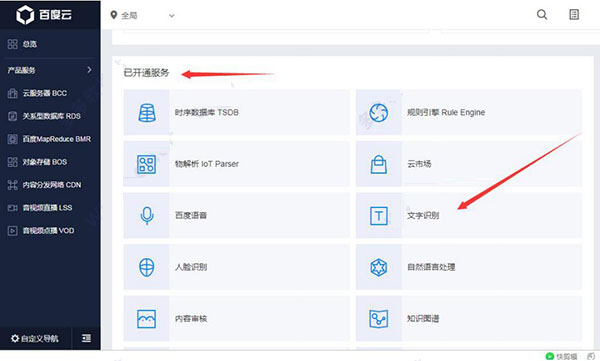
Task: Click 物解析 IoT Parser label
Action: [x=207, y=164]
